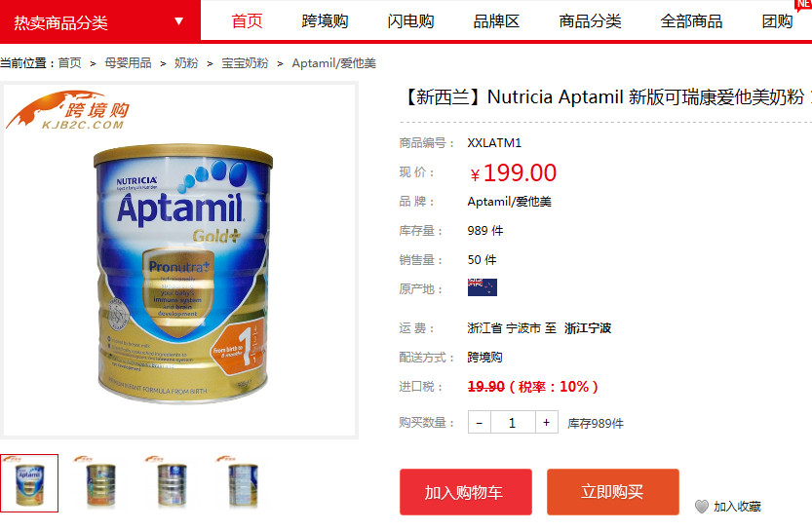Click the quantity input field

tap(513, 422)
